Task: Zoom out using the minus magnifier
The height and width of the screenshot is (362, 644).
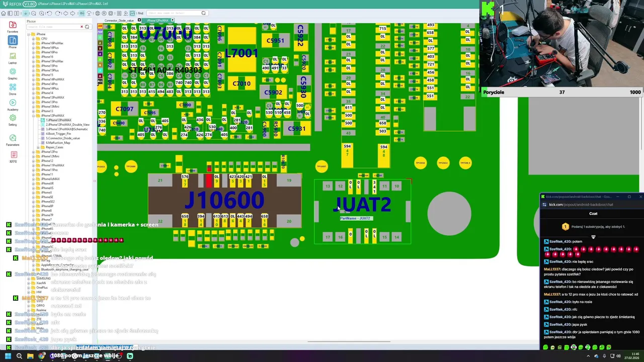Action: [x=34, y=13]
